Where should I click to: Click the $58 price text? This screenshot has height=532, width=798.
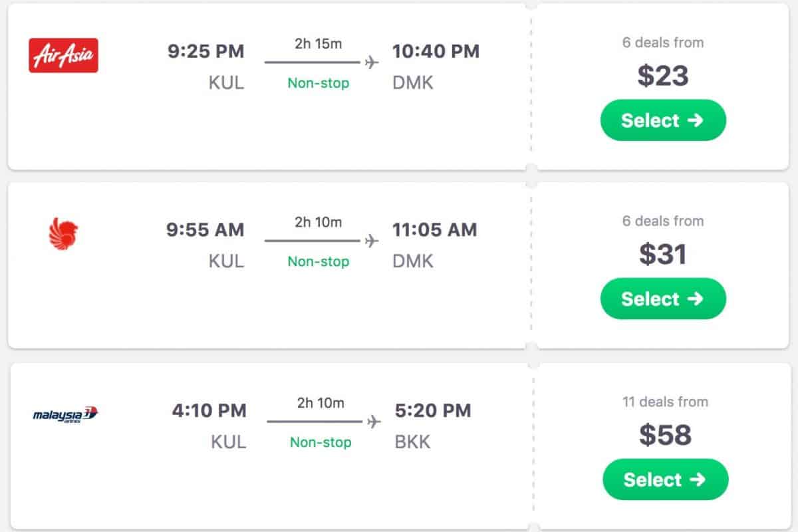665,435
